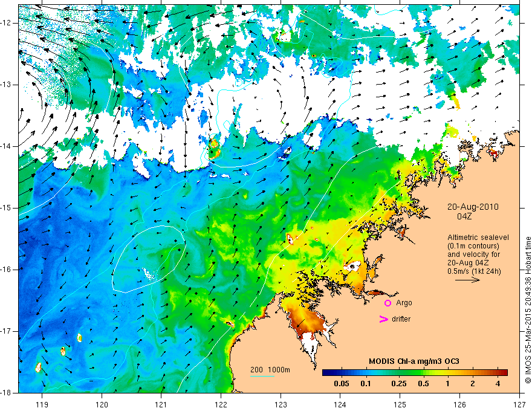
Task: Click the longitude axis label '127'
Action: pos(519,404)
